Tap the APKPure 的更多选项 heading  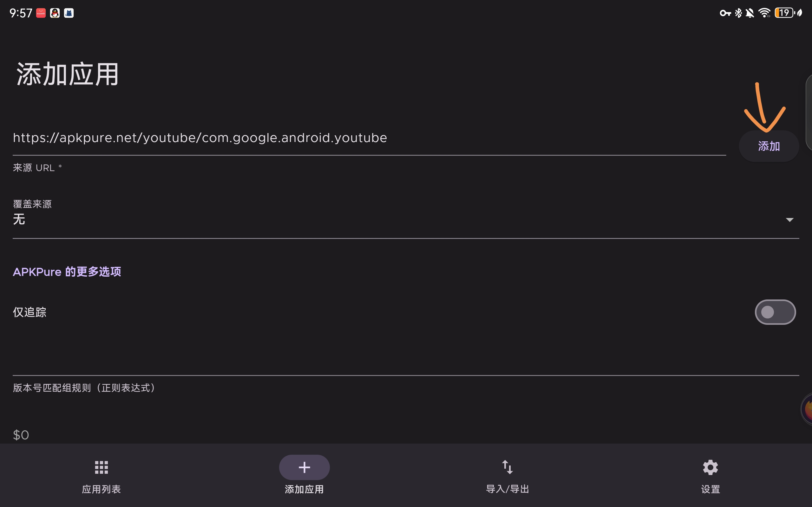tap(67, 272)
